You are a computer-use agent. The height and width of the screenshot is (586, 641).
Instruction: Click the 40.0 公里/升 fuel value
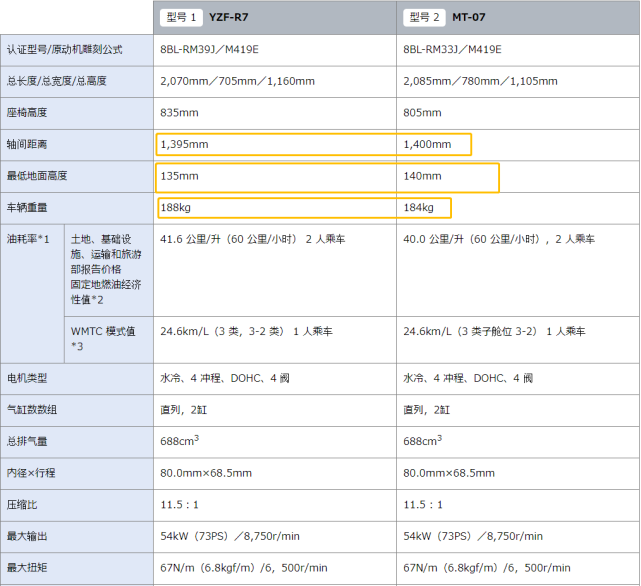pyautogui.click(x=499, y=239)
